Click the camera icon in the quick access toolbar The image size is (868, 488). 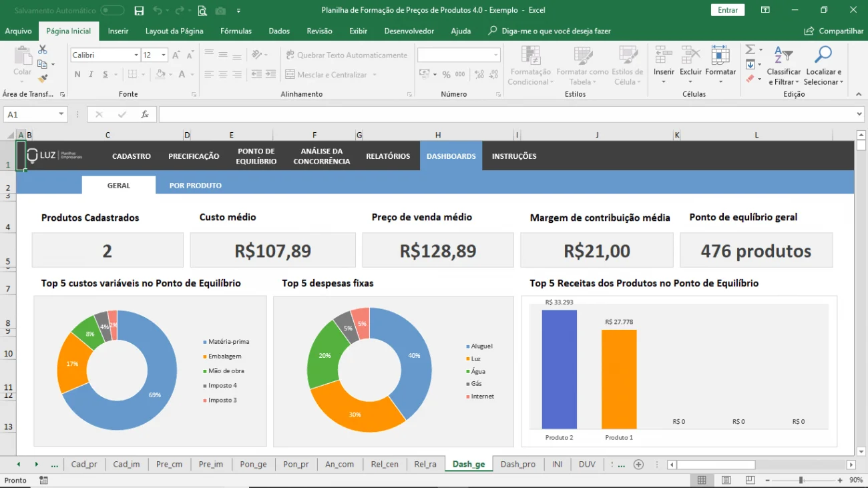[220, 11]
